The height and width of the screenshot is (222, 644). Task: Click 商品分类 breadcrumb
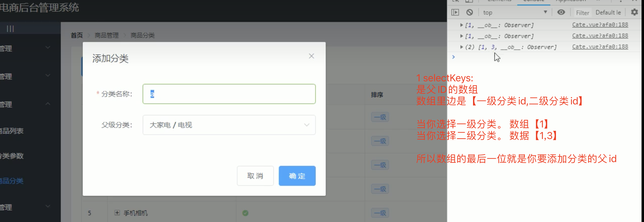(142, 35)
